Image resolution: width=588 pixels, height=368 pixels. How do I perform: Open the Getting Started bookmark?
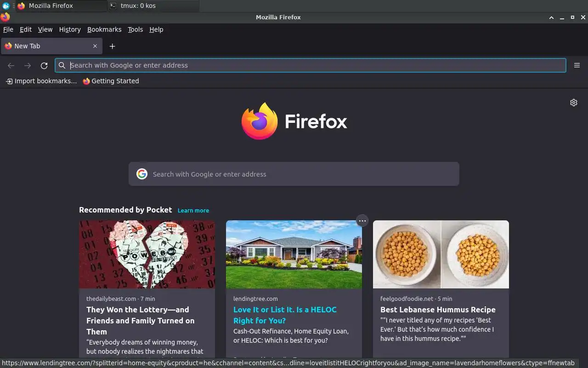111,81
